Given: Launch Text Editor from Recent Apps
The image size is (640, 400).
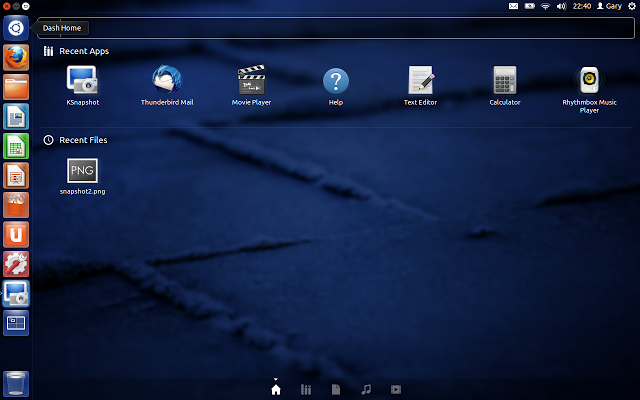Looking at the screenshot, I should [420, 85].
